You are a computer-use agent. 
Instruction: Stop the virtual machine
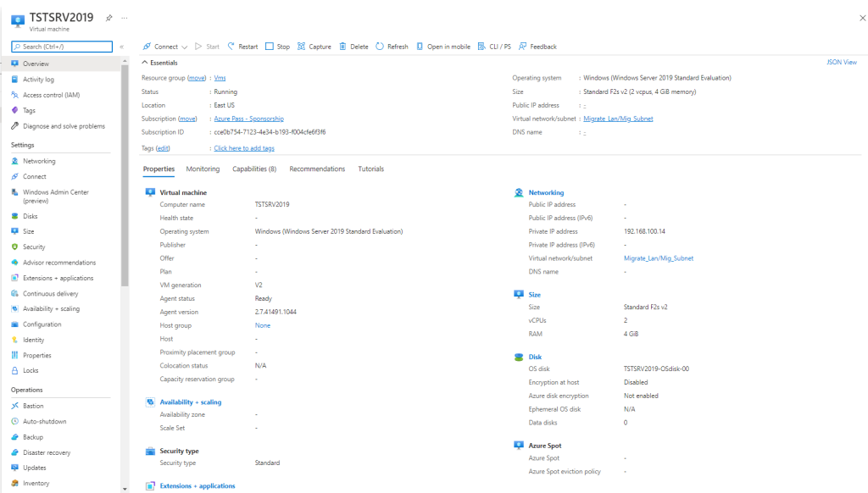(277, 47)
